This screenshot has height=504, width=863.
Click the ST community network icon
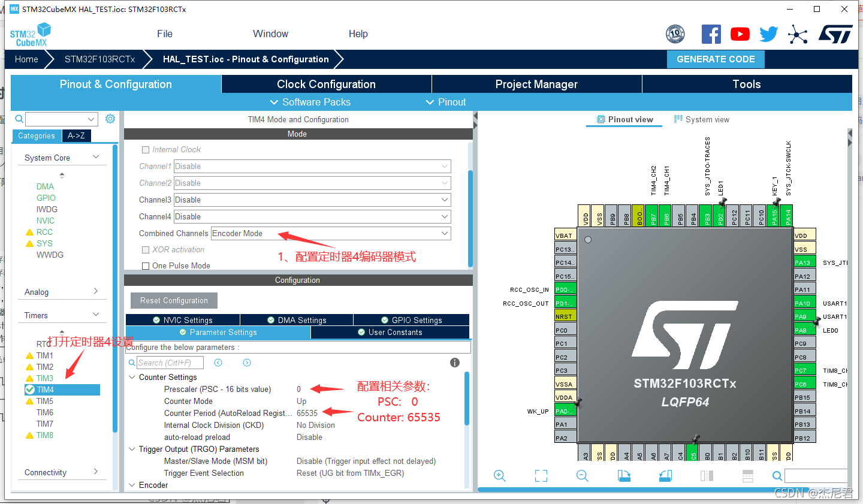pyautogui.click(x=798, y=34)
